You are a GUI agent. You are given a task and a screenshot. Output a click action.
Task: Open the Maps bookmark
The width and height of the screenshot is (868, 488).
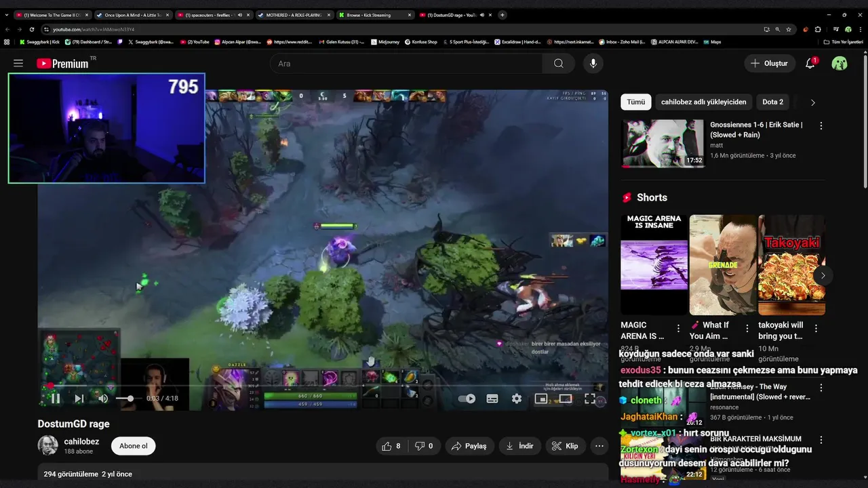pos(712,42)
